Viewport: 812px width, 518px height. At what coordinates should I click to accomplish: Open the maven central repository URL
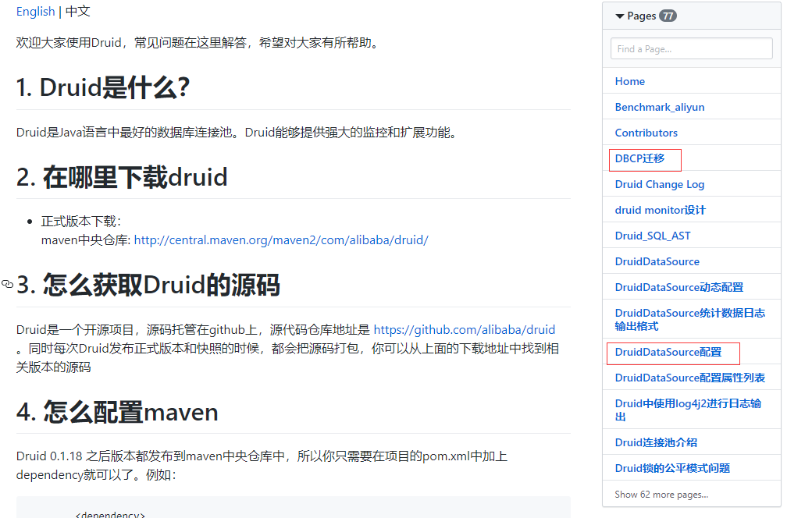point(281,240)
